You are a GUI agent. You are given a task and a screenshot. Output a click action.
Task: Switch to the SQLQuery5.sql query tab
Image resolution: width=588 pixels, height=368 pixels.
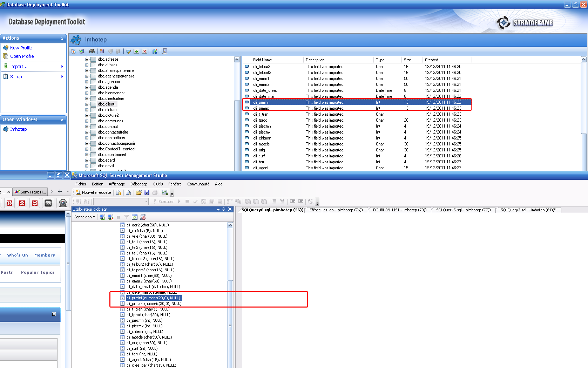[463, 210]
